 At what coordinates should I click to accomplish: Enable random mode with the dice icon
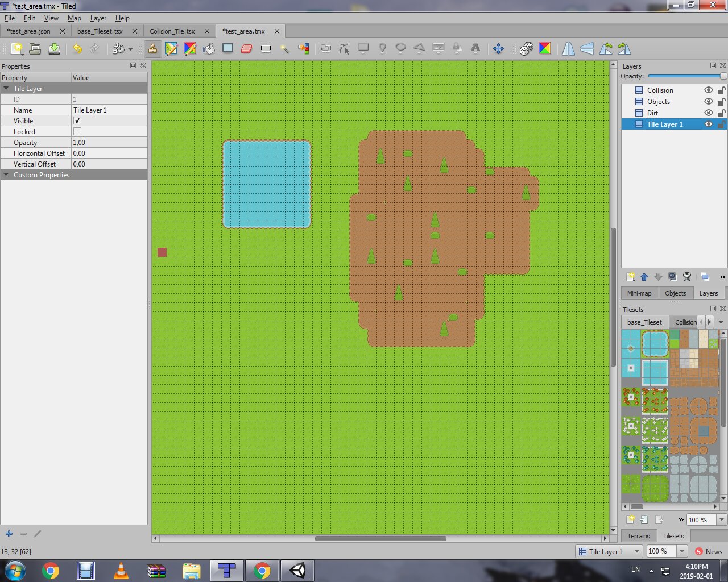[526, 48]
